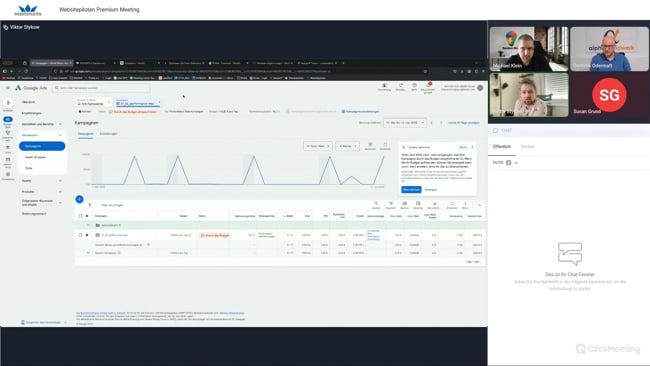Click the account avatar in Google Ads header
Viewport: 650px width, 366px height.
coord(480,88)
